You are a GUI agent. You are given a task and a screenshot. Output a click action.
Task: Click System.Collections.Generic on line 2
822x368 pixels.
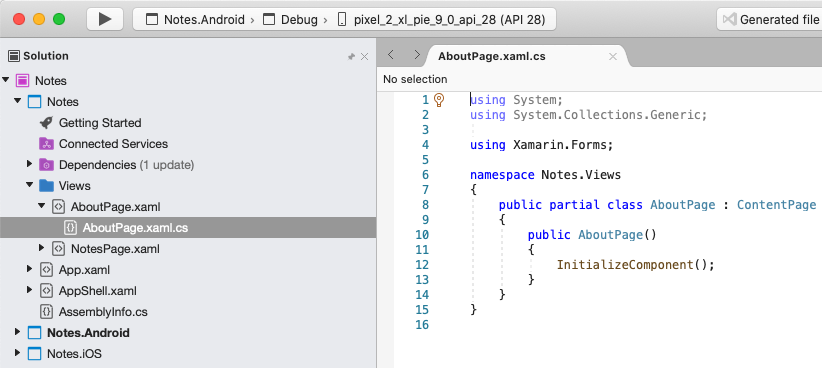pos(607,115)
